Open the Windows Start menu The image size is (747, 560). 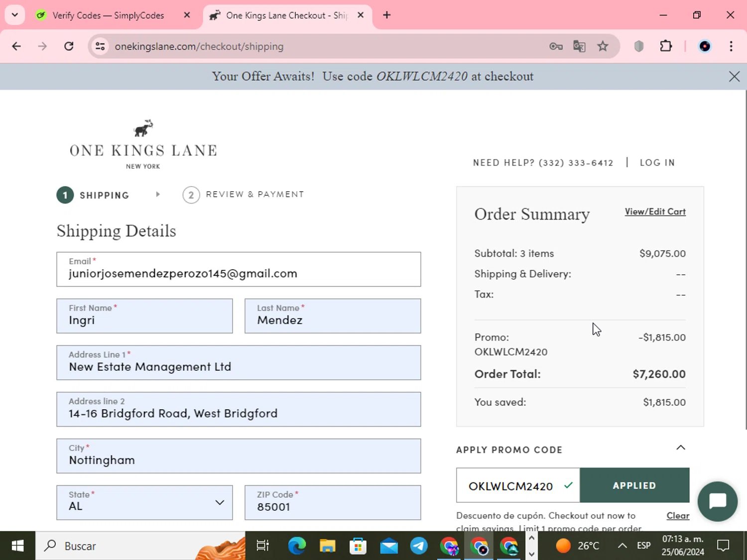point(17,546)
